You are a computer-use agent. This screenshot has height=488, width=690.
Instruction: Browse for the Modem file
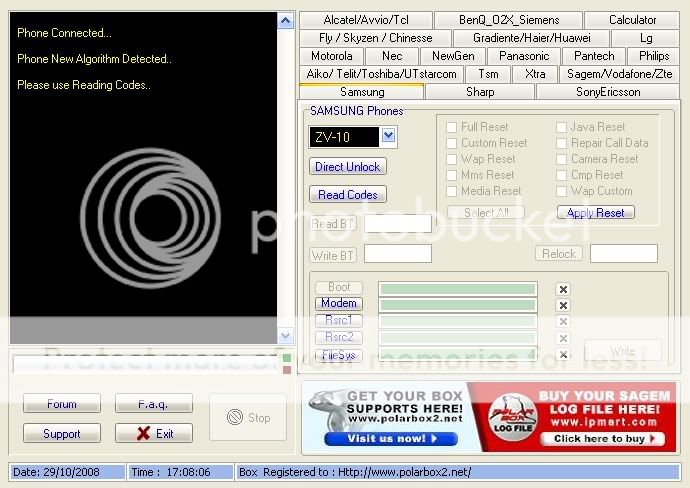tap(339, 304)
